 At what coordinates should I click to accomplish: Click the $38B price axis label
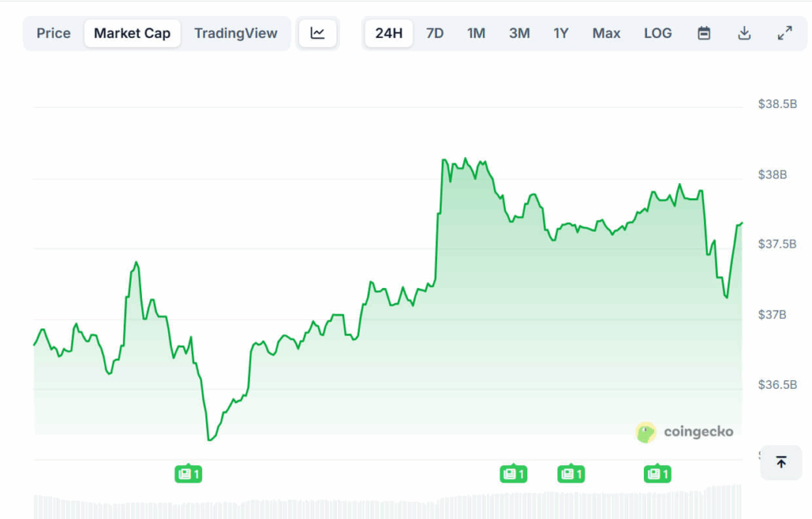click(x=772, y=174)
